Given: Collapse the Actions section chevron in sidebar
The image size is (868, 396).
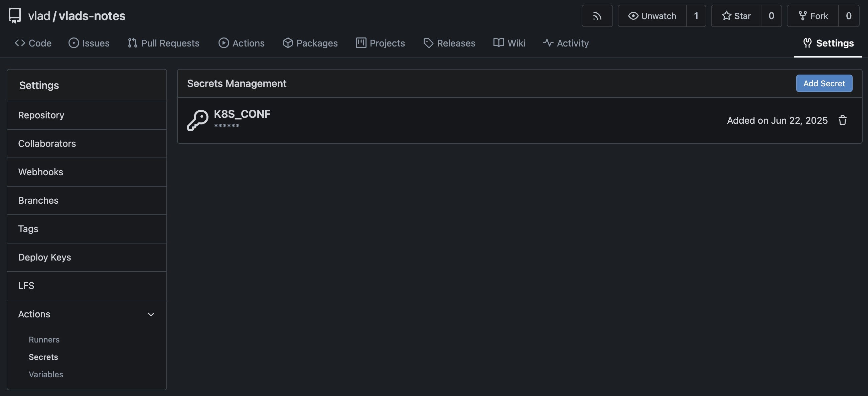Looking at the screenshot, I should pos(151,314).
